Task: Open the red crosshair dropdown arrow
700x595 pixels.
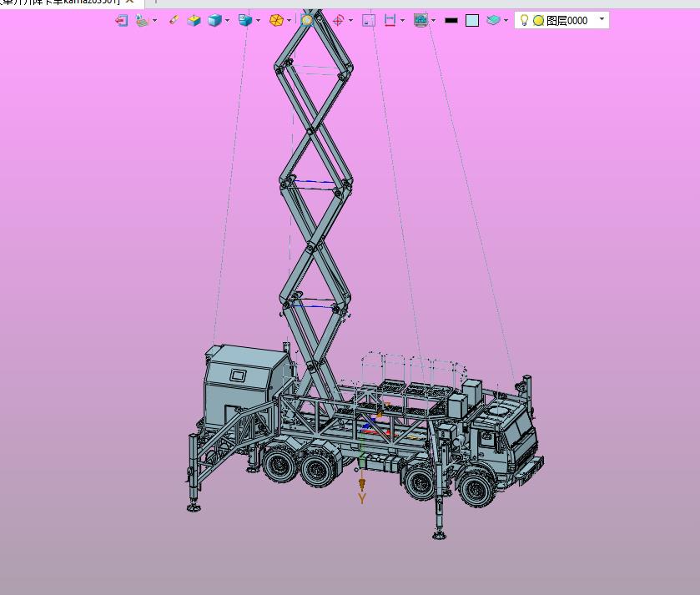Action: click(350, 21)
